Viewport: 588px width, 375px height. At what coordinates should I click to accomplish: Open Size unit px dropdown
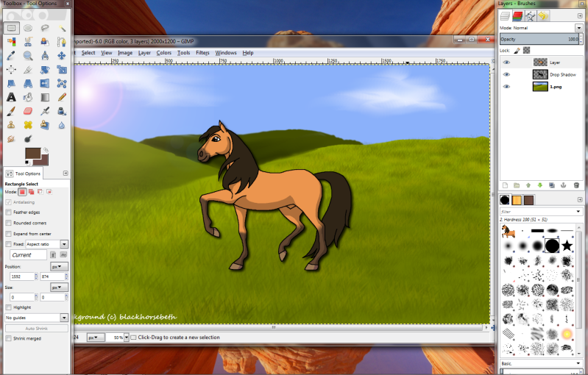click(x=59, y=287)
